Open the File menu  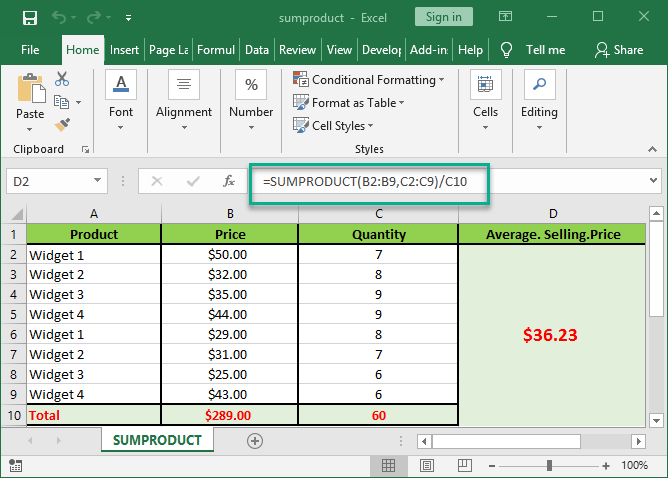pos(30,50)
